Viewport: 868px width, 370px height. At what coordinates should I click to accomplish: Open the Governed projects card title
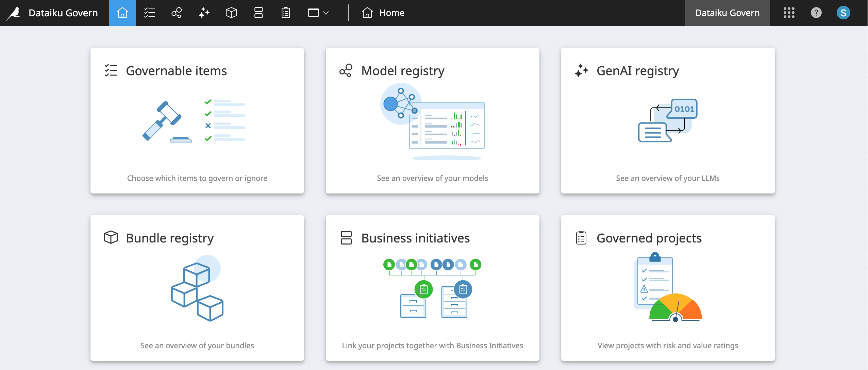coord(649,238)
